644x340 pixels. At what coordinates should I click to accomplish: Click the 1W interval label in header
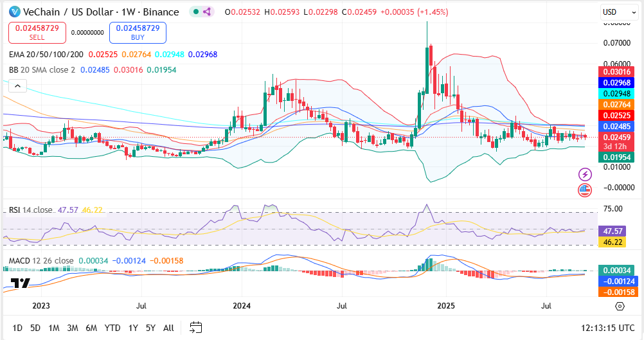[128, 12]
